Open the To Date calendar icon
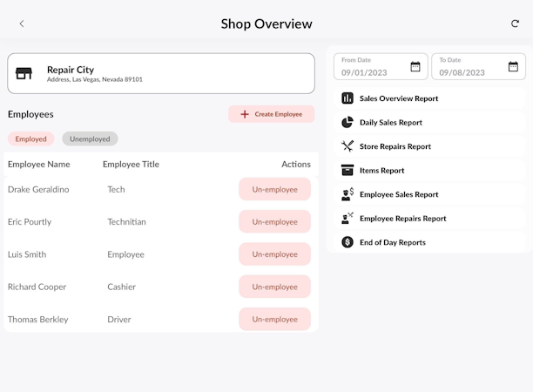Screen dimensions: 533x392 click(x=513, y=66)
